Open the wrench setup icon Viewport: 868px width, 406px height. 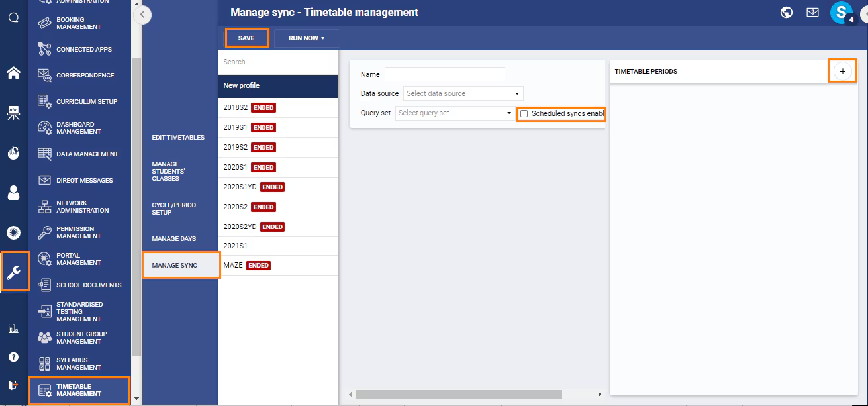pos(14,272)
